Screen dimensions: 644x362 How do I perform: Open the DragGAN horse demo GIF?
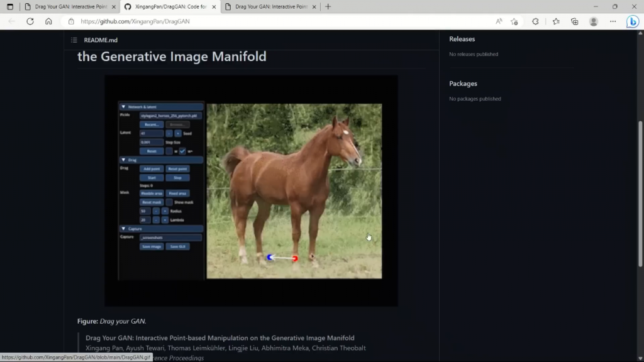(251, 191)
